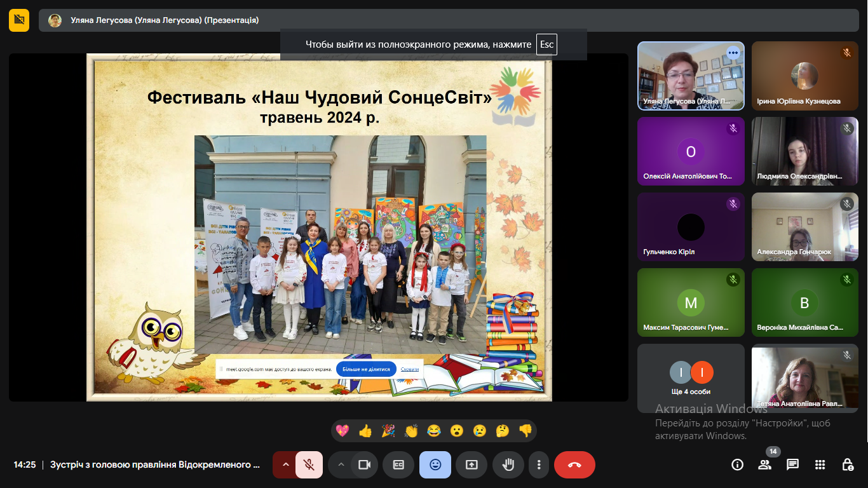Viewport: 868px width, 488px height.
Task: Send the thumbs down reaction
Action: coord(526,431)
